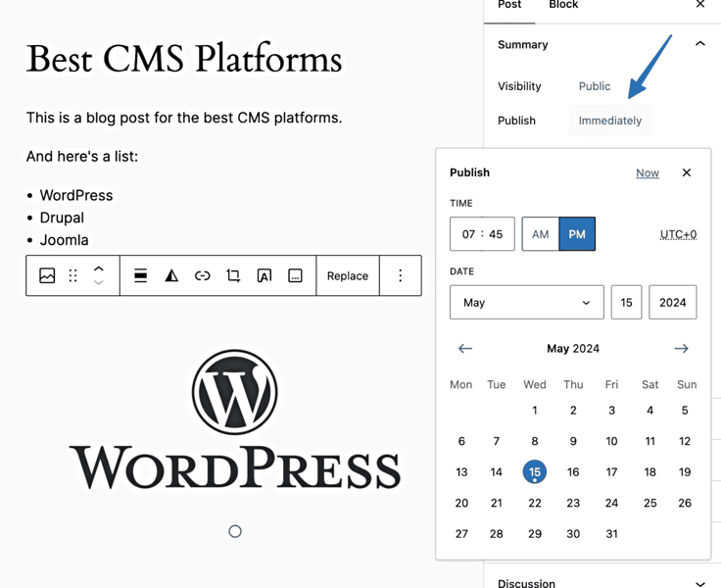Click the image resize handle circle
This screenshot has width=721, height=588.
(235, 531)
